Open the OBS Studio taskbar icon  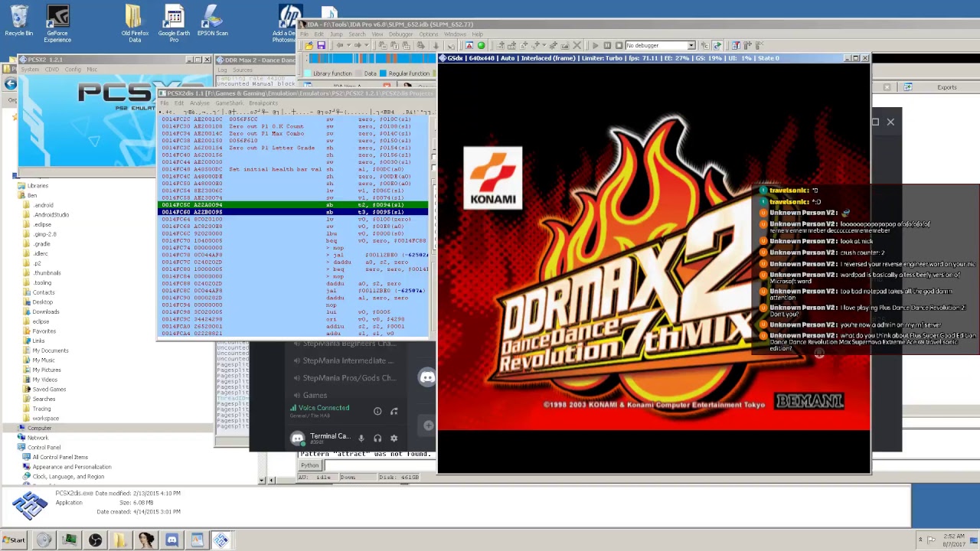coord(95,540)
